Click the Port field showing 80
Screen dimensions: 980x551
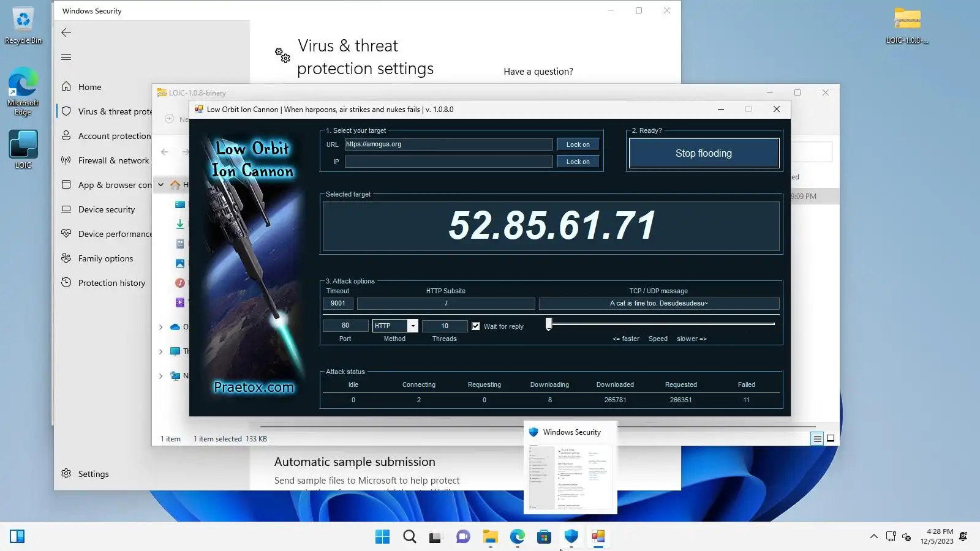(345, 326)
